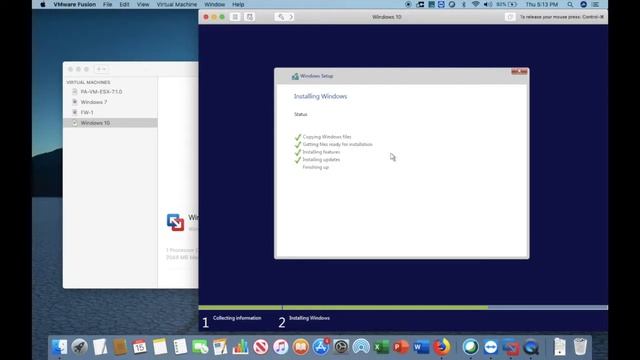Open PowerPoint from the Dock
The image size is (640, 360).
401,347
